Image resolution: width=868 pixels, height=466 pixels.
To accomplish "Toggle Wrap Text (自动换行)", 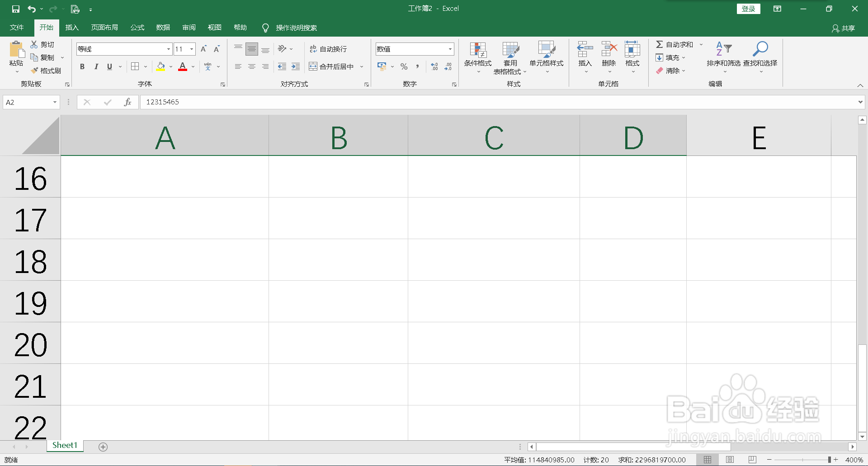I will point(328,49).
